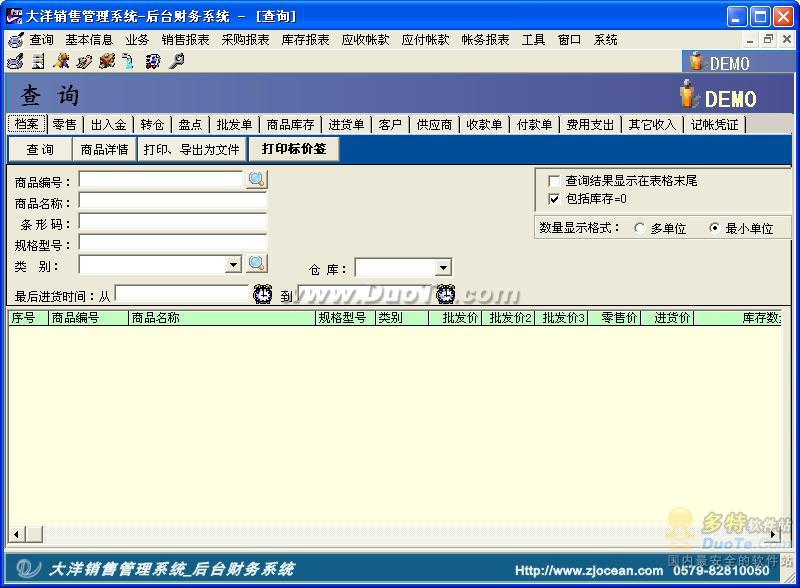This screenshot has height=588, width=800.
Task: Restore the inner MDI child window
Action: click(x=768, y=39)
